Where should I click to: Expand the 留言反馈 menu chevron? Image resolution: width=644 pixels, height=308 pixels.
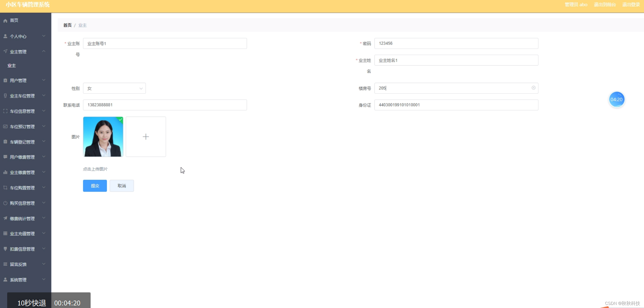(44, 264)
